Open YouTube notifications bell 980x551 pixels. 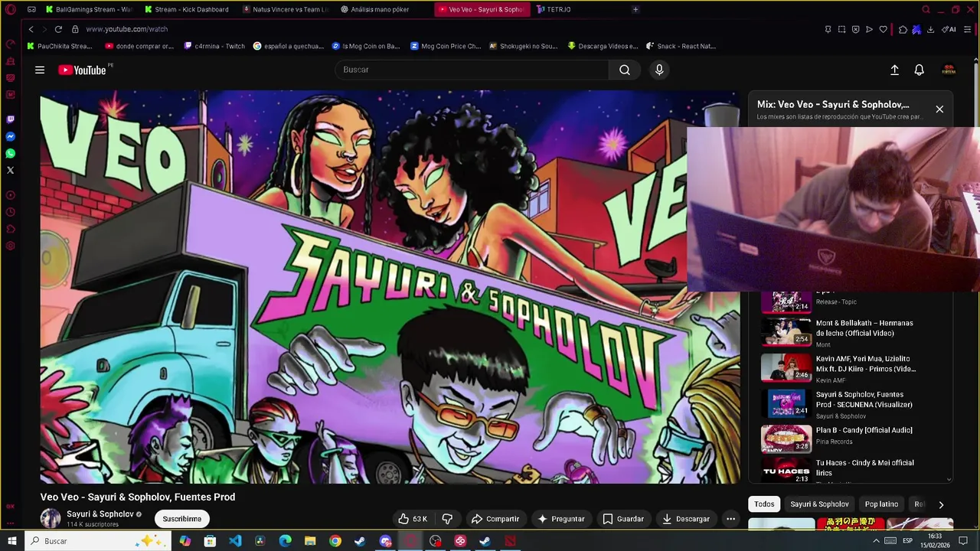pos(920,70)
